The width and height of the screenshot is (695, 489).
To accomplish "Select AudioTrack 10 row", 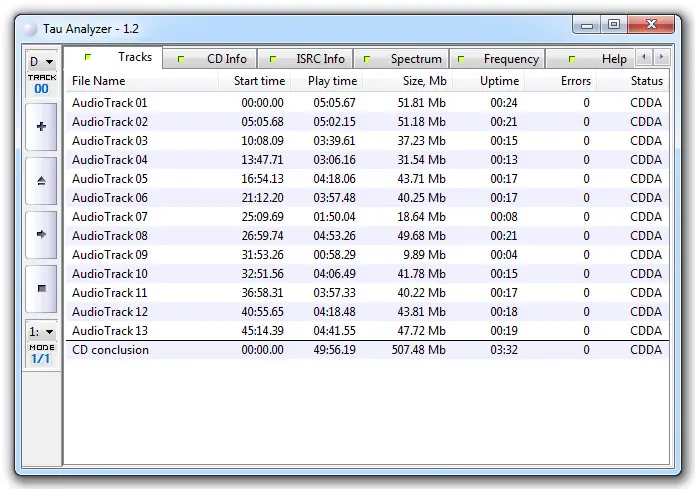I will pyautogui.click(x=367, y=274).
